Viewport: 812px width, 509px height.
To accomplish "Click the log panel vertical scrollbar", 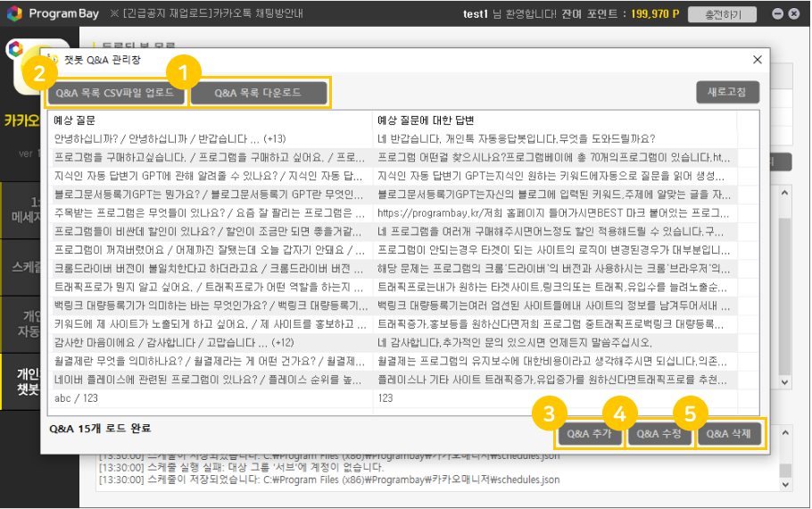I will 785,469.
